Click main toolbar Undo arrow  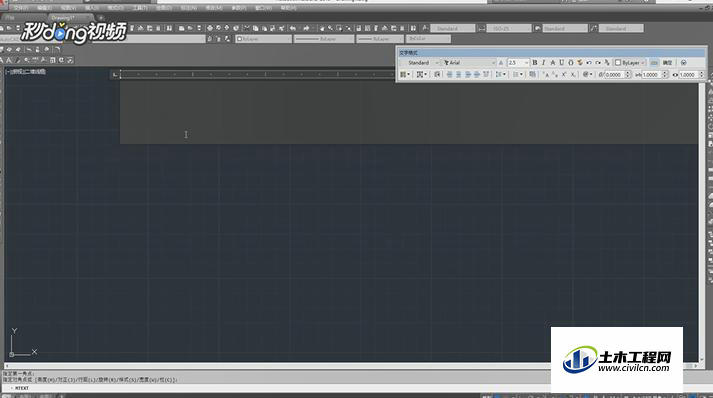coord(292,28)
